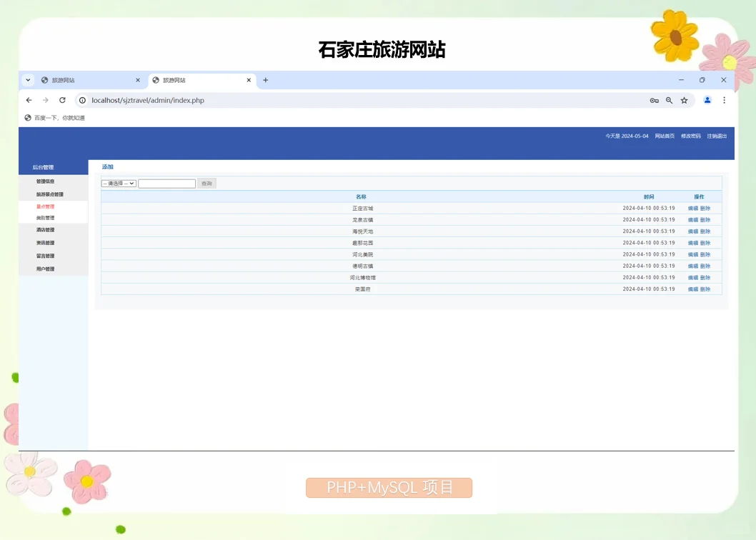This screenshot has width=756, height=540.
Task: Click the zoom magnifier icon in address bar
Action: point(670,101)
